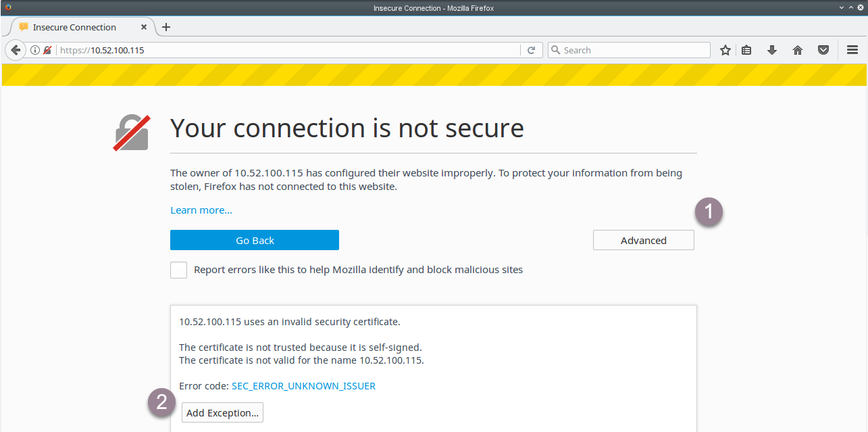The width and height of the screenshot is (868, 432).
Task: Close the Insecure Connection tab
Action: coord(143,27)
